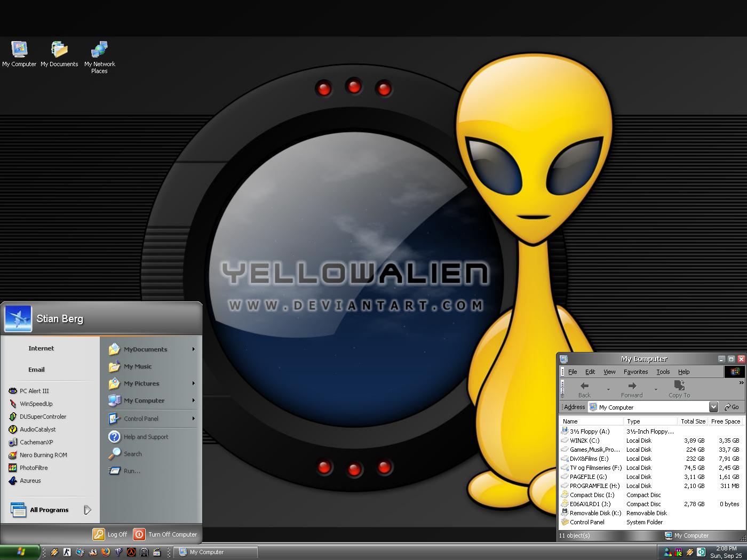The height and width of the screenshot is (560, 747).
Task: Click the taskbar clock
Action: pos(726,552)
